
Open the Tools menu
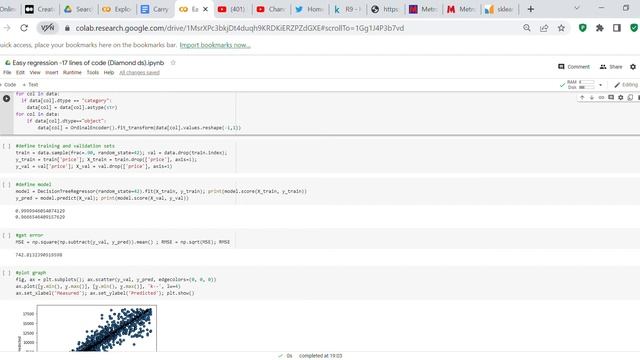click(x=93, y=73)
